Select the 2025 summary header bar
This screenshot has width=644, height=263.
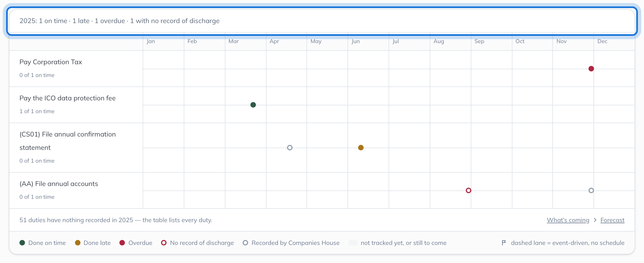point(322,21)
